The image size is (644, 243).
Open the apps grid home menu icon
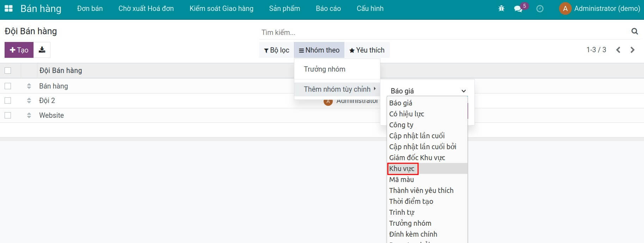tap(8, 8)
